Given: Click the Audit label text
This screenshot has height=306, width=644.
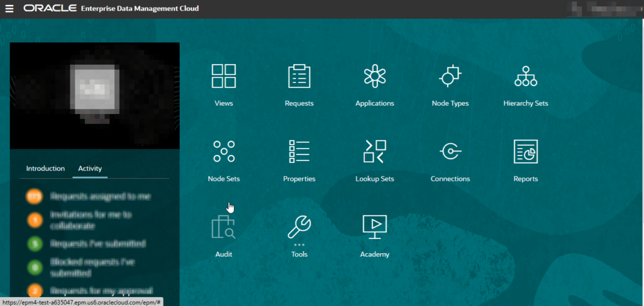Looking at the screenshot, I should point(223,254).
